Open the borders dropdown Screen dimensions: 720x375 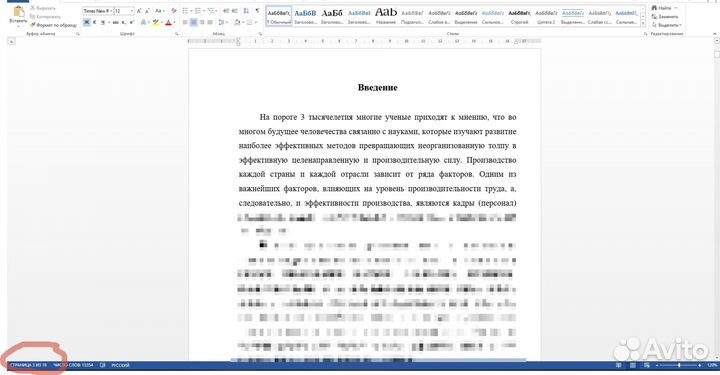[252, 22]
